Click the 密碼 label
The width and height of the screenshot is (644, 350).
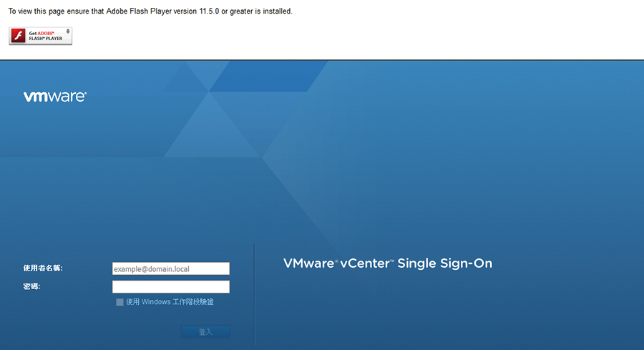[x=31, y=286]
